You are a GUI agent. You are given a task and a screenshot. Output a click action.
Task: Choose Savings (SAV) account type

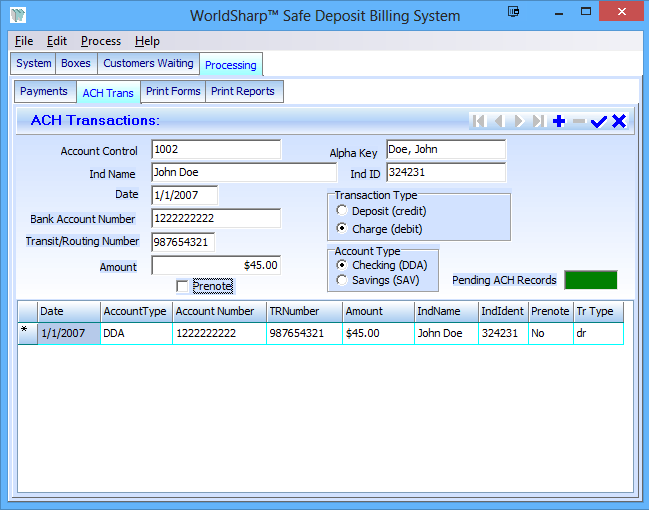343,280
